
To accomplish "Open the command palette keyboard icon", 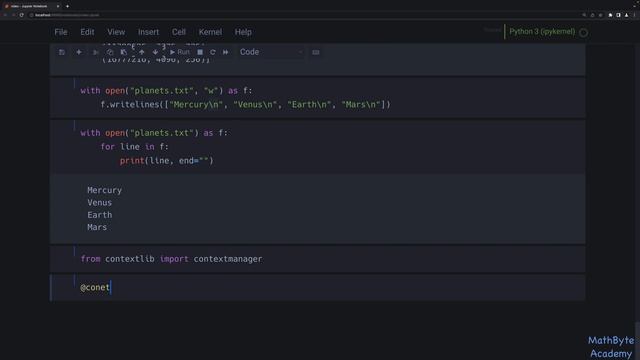I will point(316,52).
